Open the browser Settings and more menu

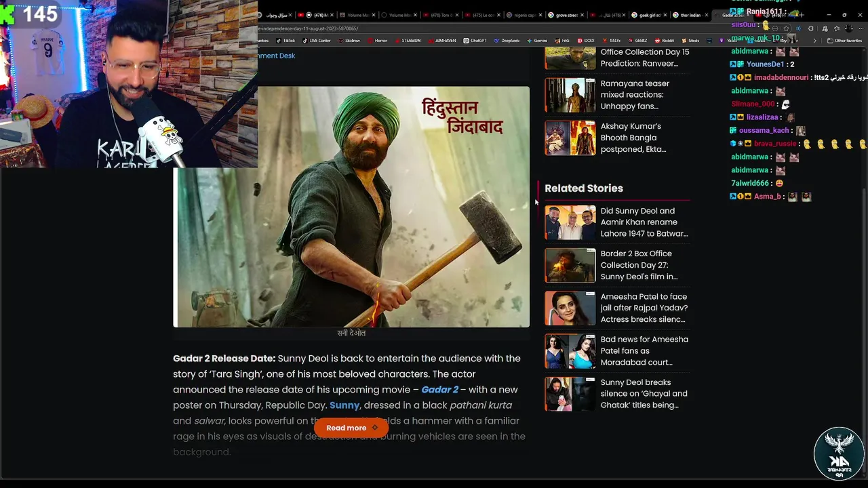pyautogui.click(x=861, y=28)
